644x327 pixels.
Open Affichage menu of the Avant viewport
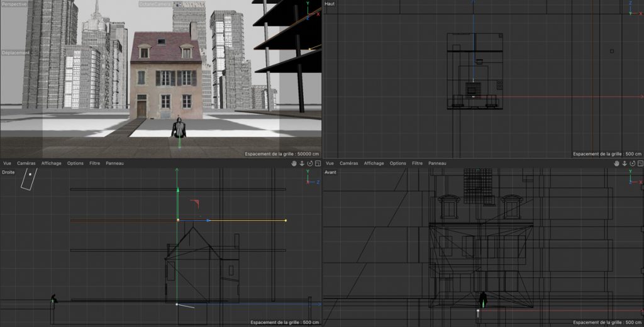click(374, 163)
